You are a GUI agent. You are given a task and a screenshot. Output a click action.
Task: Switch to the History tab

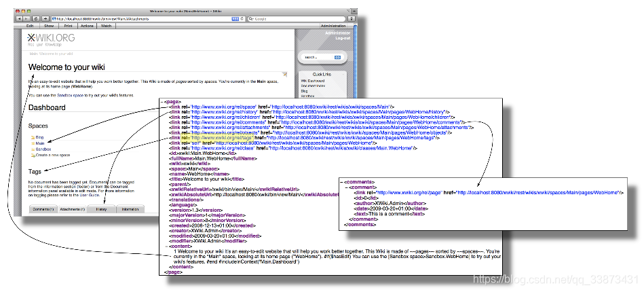pos(101,209)
